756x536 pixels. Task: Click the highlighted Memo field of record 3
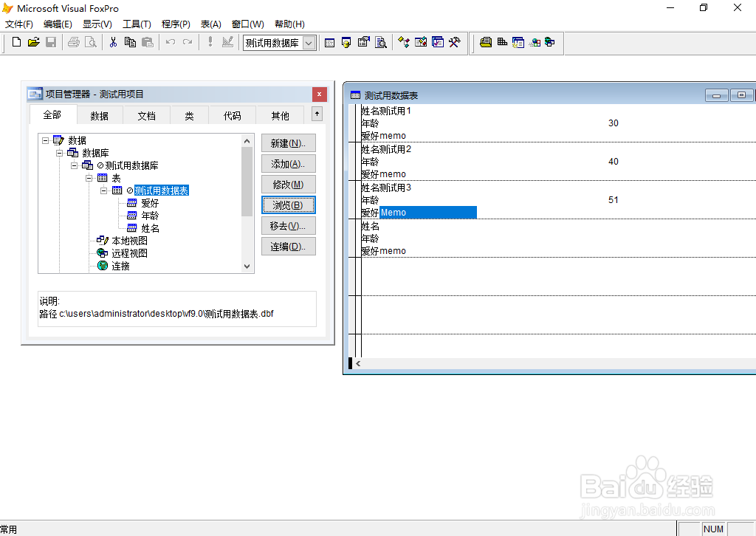pos(428,213)
